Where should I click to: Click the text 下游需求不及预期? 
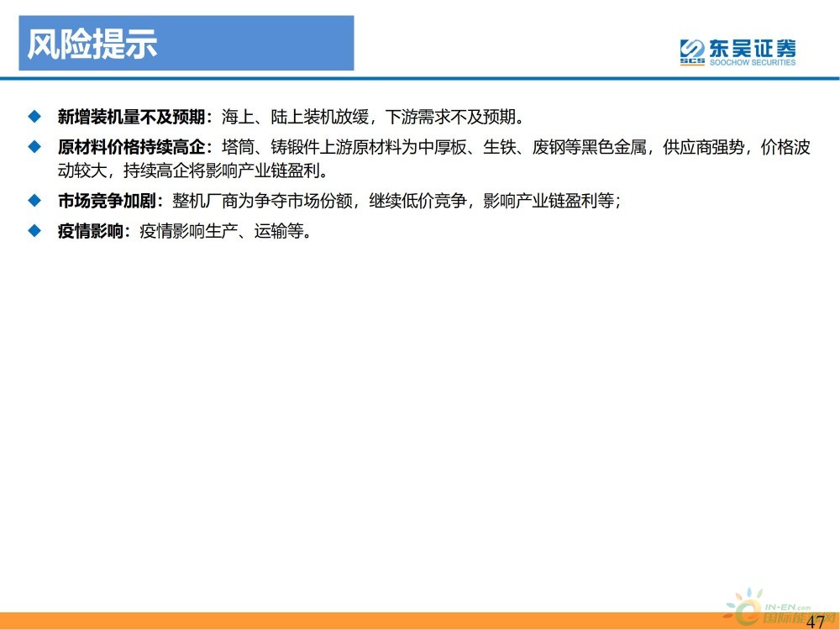tap(450, 116)
